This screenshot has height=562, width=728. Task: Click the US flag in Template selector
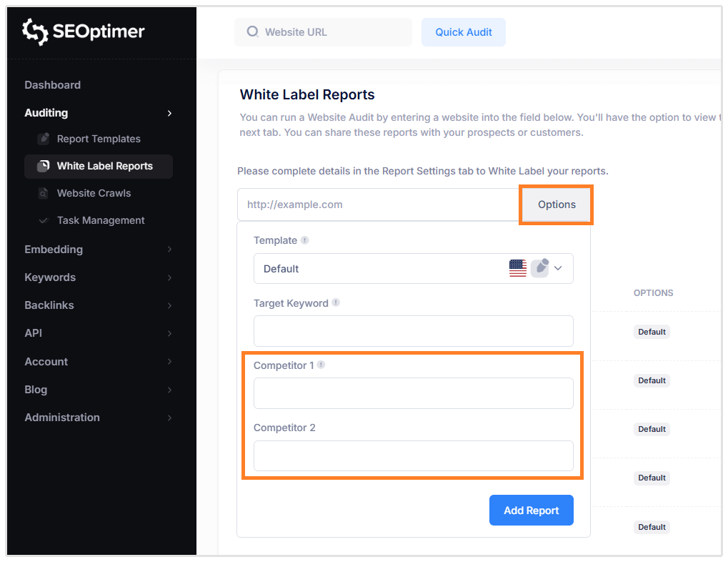click(518, 269)
